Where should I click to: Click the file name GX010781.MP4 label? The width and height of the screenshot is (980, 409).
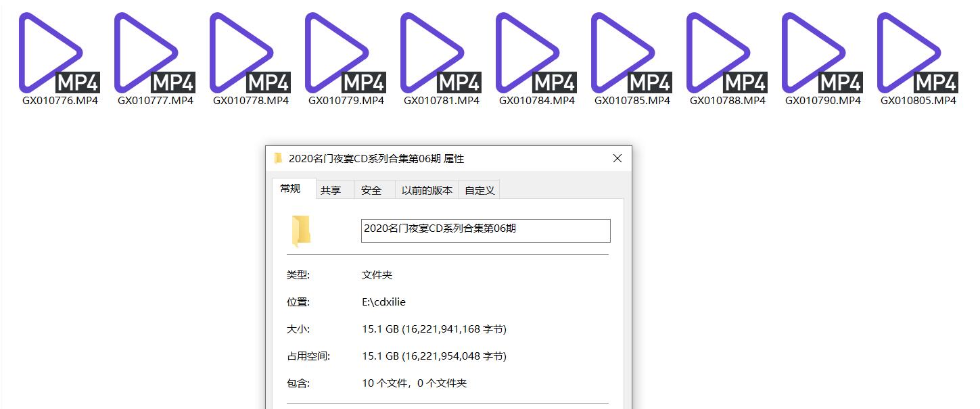(442, 101)
